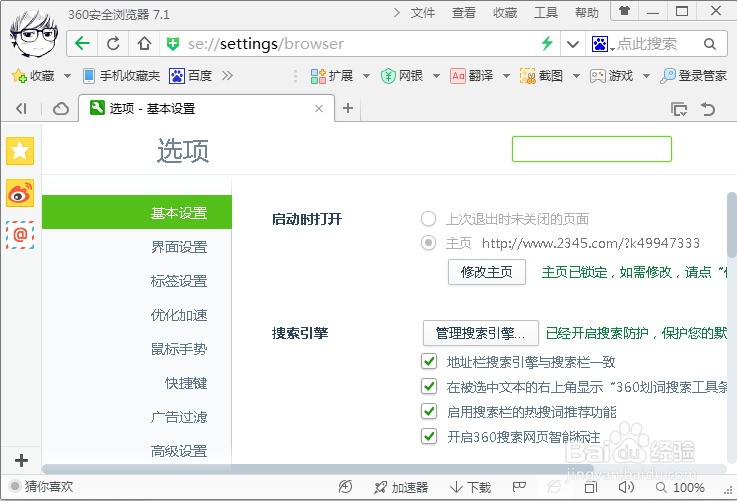The height and width of the screenshot is (501, 737).
Task: Click the search magnifier icon
Action: [x=710, y=44]
